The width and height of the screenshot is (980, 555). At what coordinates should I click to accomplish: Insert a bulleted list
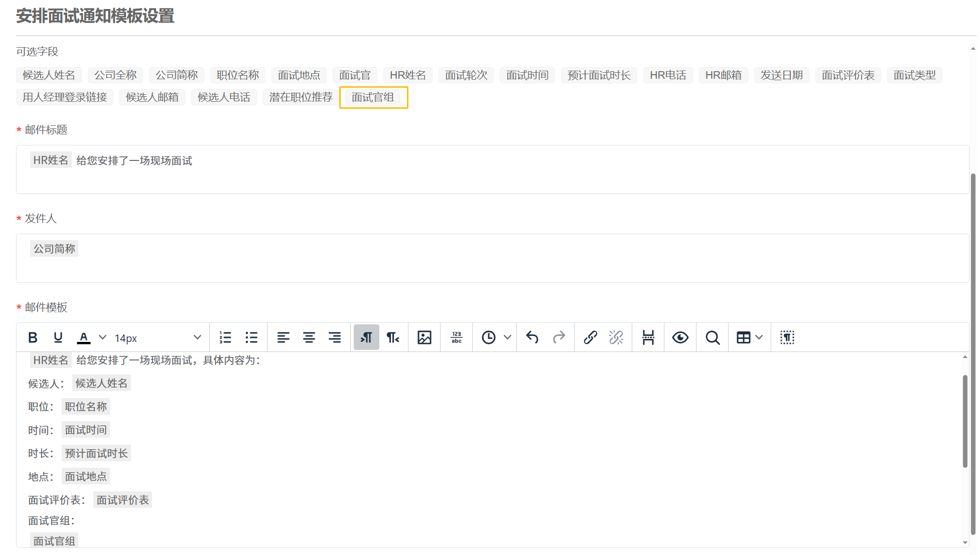coord(251,337)
